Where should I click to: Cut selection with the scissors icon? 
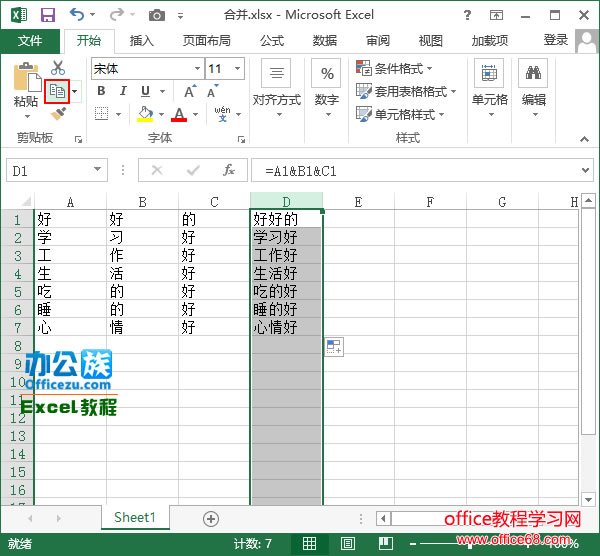57,68
